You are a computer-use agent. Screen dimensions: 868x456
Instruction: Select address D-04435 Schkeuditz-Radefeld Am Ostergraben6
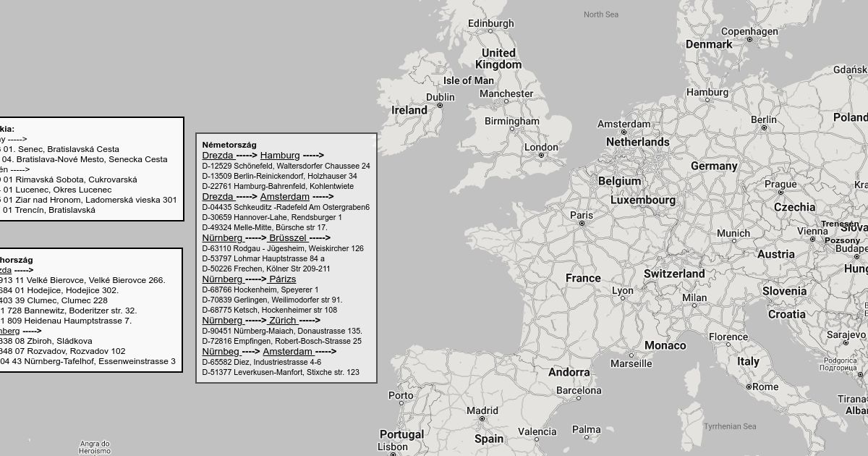[x=286, y=207]
